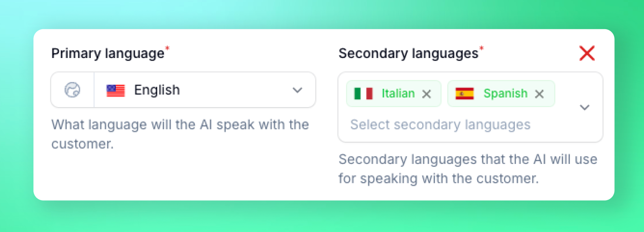
Task: Open the Secondary languages dropdown chevron
Action: click(585, 107)
